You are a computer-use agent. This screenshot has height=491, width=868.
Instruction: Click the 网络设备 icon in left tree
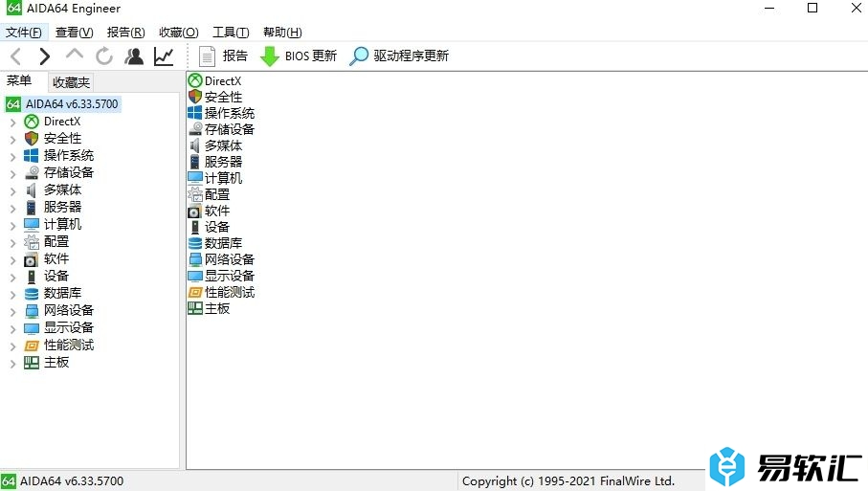click(x=32, y=310)
